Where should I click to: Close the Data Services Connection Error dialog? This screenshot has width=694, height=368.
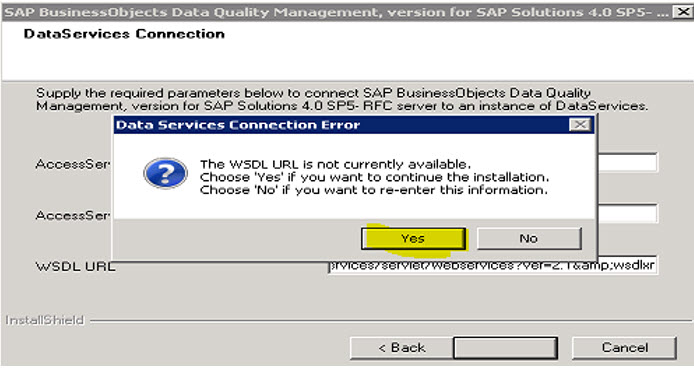(580, 125)
